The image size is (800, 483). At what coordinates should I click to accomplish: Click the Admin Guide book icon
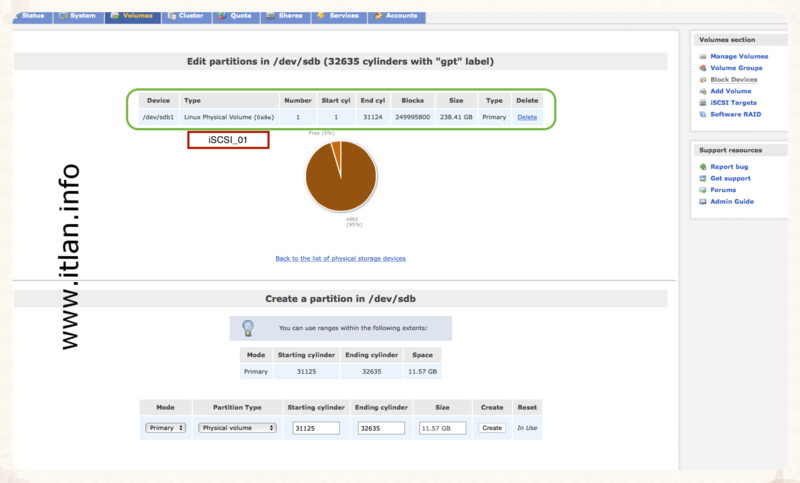[703, 201]
